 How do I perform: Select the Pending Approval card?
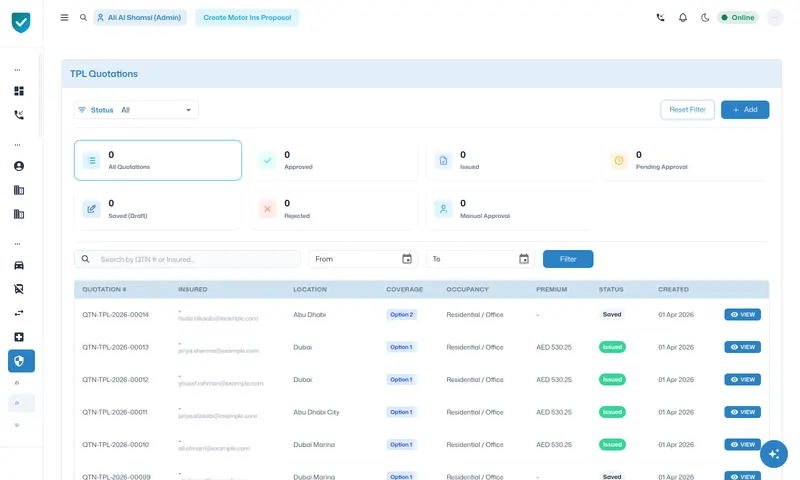click(x=685, y=160)
